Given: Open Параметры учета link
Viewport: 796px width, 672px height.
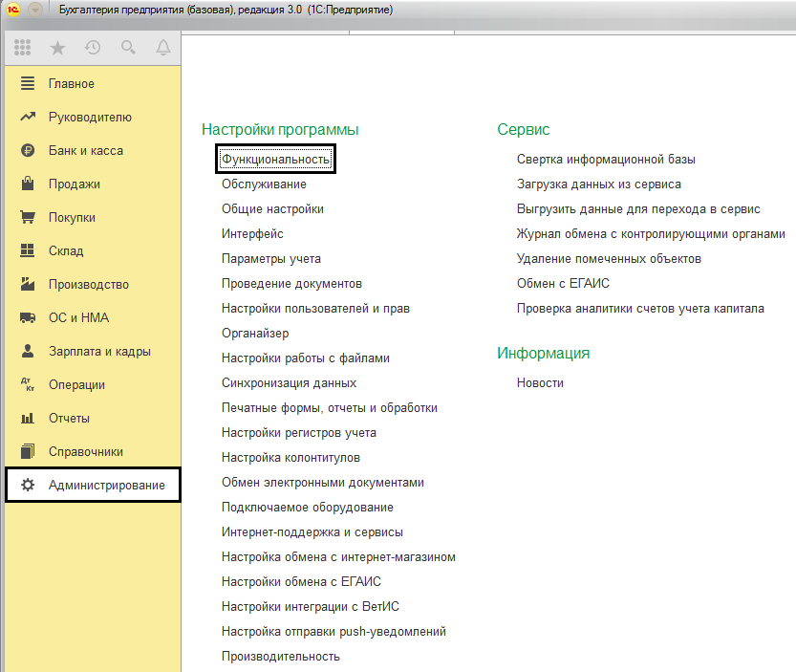Looking at the screenshot, I should [271, 259].
